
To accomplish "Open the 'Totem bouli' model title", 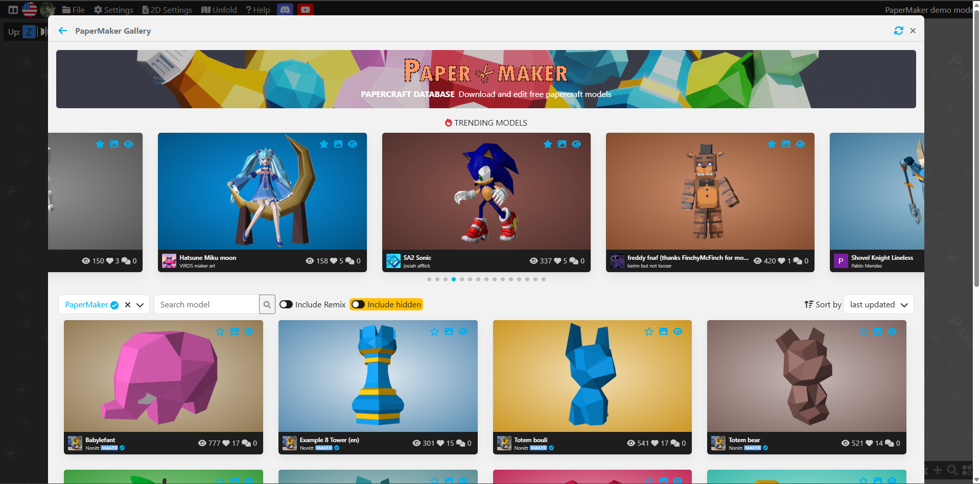I will click(531, 440).
